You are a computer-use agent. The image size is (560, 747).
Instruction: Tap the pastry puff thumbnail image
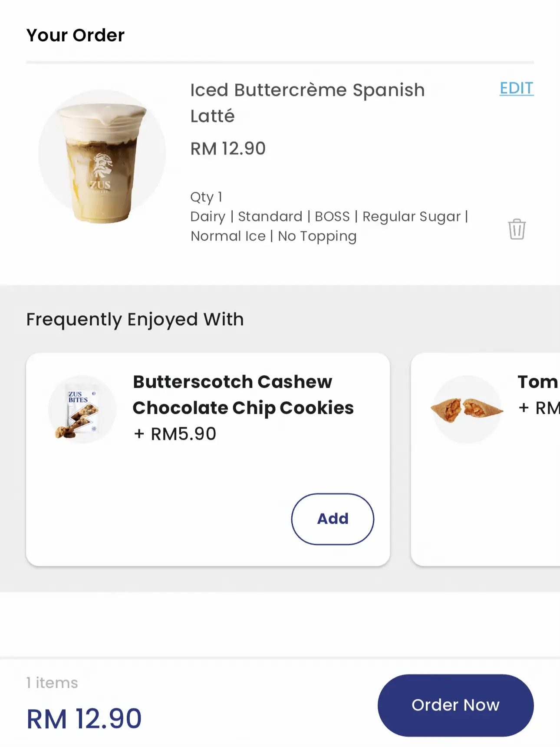[467, 409]
